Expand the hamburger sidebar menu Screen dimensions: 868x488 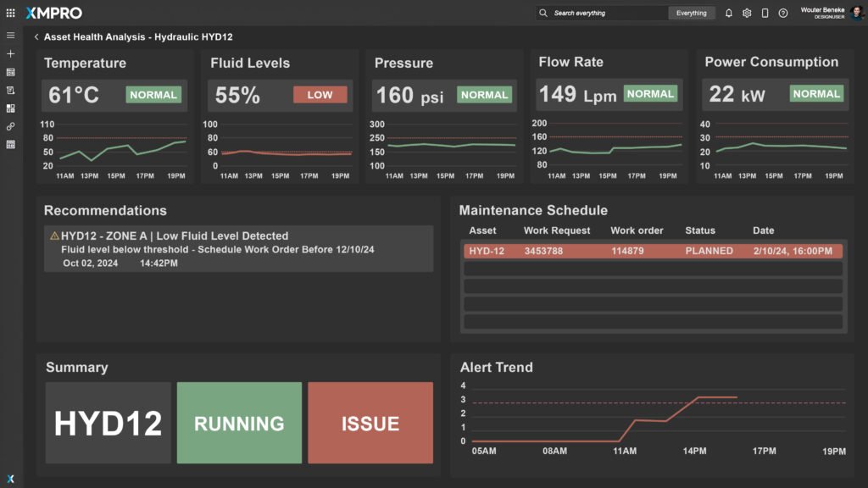10,36
